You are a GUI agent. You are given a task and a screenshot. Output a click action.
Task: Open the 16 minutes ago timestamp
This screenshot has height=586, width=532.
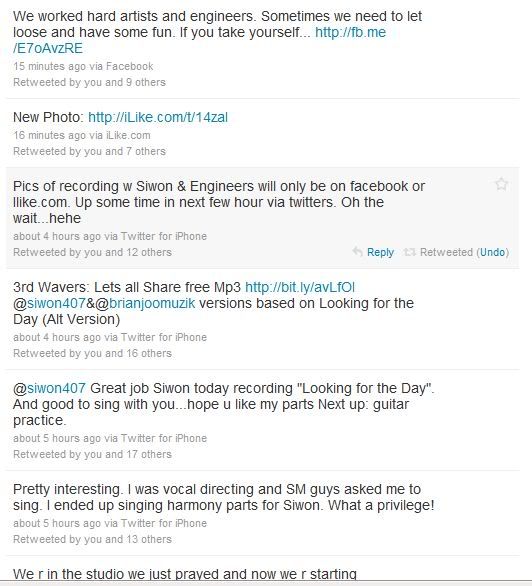tap(49, 135)
